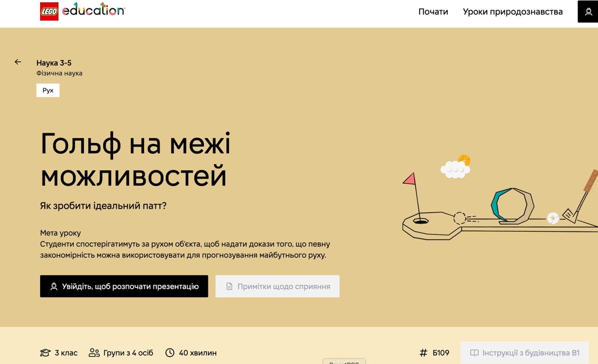Open the user profile icon
This screenshot has width=598, height=364.
tap(588, 12)
